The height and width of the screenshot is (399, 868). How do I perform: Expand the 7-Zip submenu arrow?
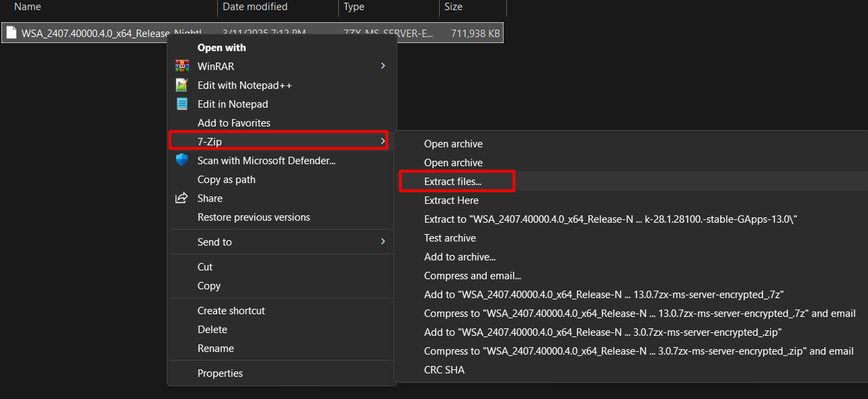(383, 141)
